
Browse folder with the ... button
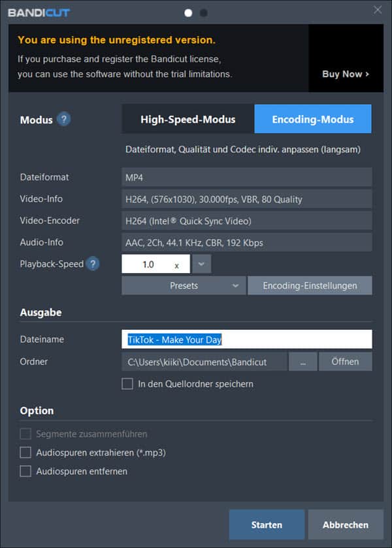(303, 362)
